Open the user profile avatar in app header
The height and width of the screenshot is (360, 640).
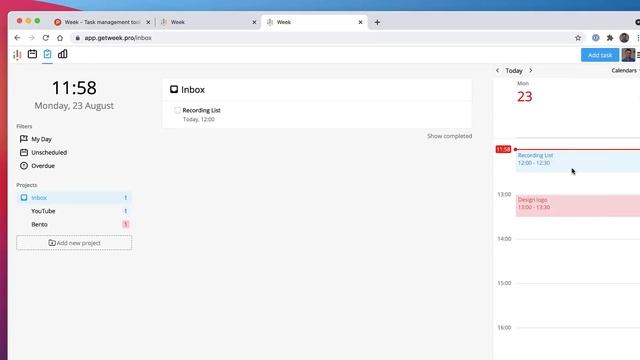(628, 55)
